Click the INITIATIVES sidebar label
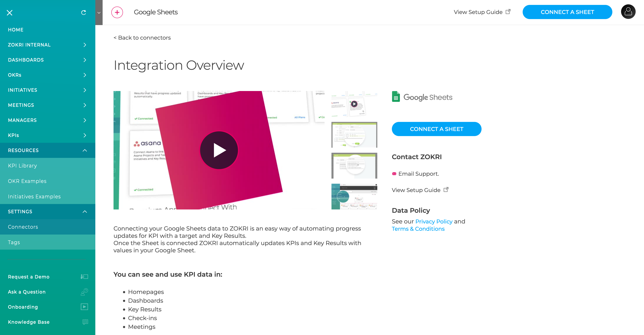The width and height of the screenshot is (644, 335). [23, 90]
